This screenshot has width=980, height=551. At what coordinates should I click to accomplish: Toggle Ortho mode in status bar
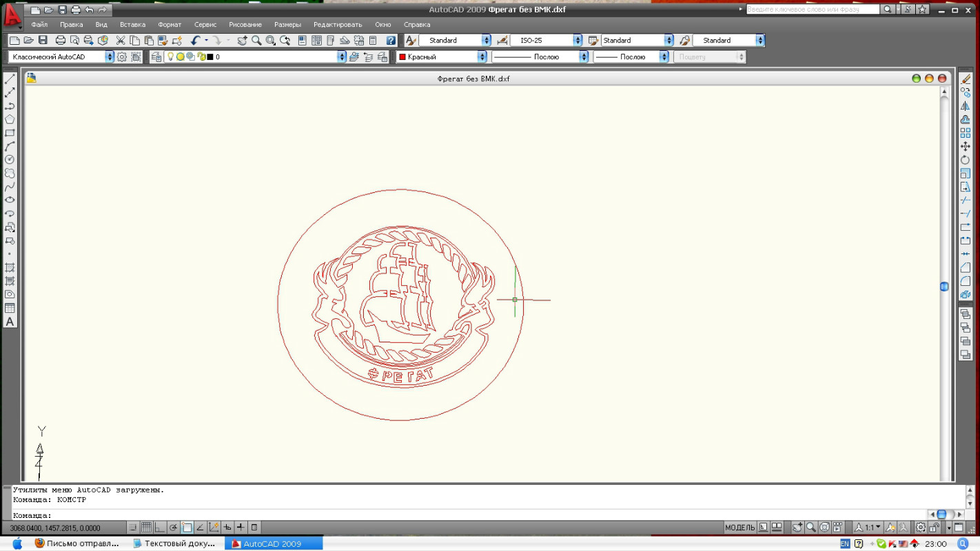tap(160, 528)
